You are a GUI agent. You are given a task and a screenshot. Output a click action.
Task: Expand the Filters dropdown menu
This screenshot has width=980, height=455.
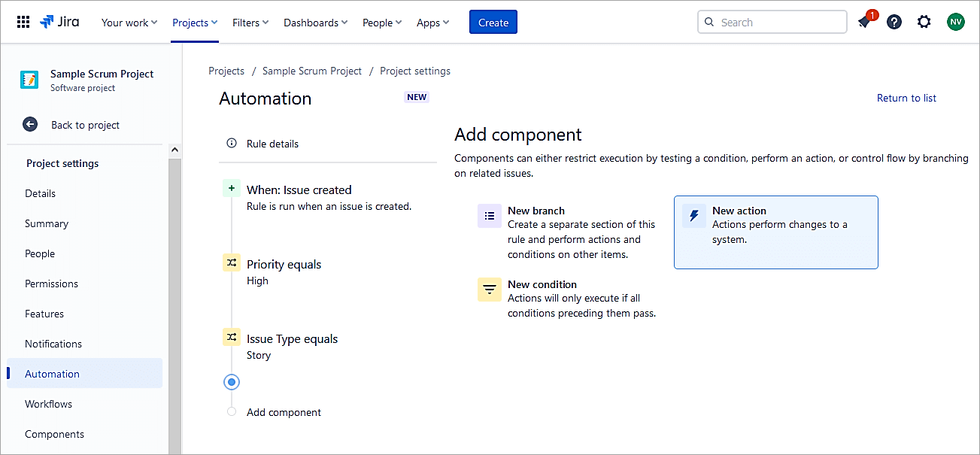(x=250, y=23)
